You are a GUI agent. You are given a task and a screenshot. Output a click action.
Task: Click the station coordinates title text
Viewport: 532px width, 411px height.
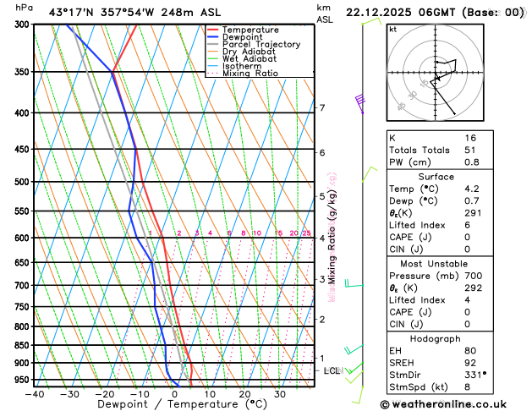[x=134, y=13]
